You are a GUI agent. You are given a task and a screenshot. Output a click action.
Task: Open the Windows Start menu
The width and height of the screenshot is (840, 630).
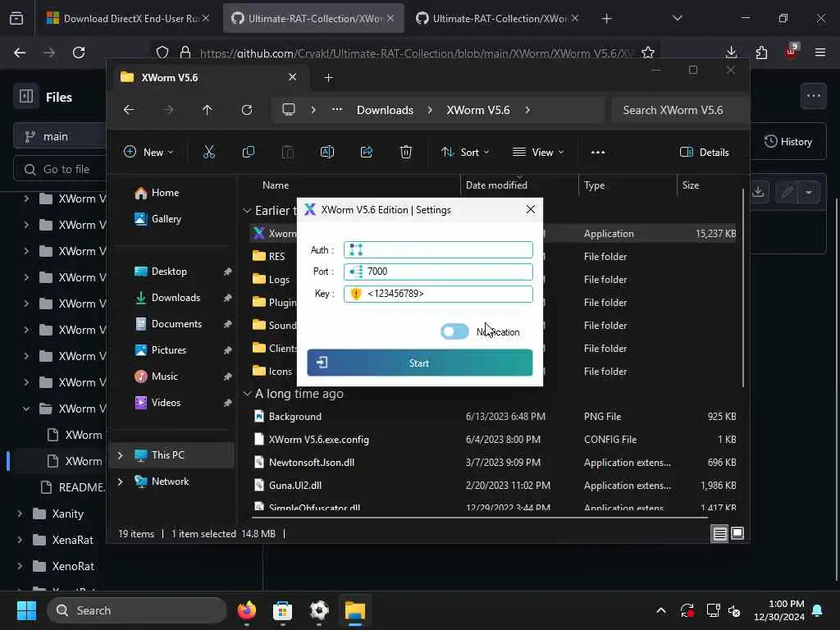pyautogui.click(x=26, y=610)
